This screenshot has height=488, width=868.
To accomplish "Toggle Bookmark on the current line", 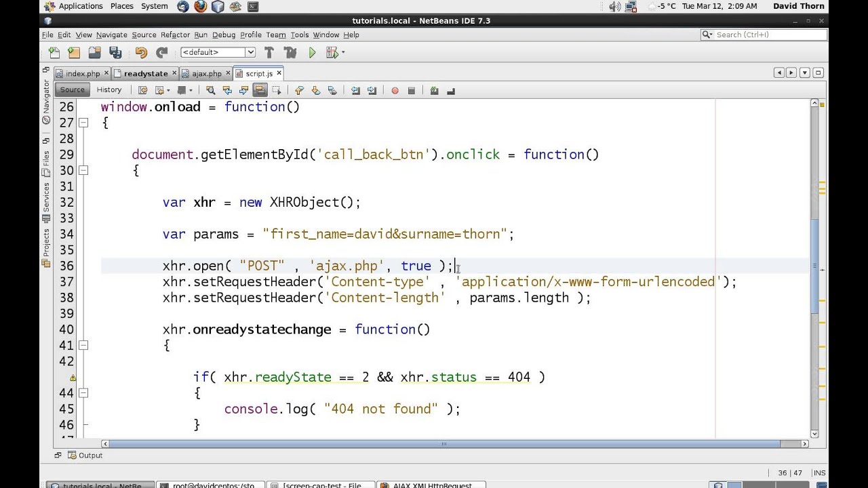I will tap(332, 90).
